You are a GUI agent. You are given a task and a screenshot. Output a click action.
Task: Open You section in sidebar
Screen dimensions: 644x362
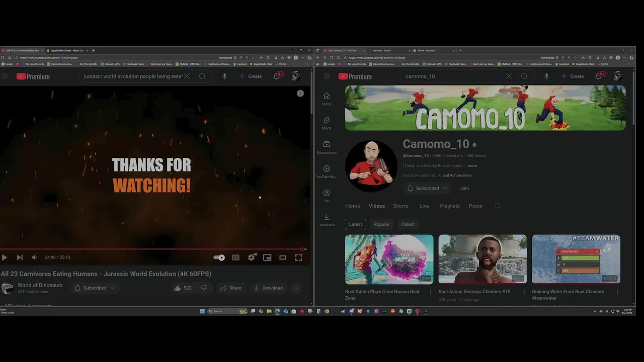tap(327, 196)
